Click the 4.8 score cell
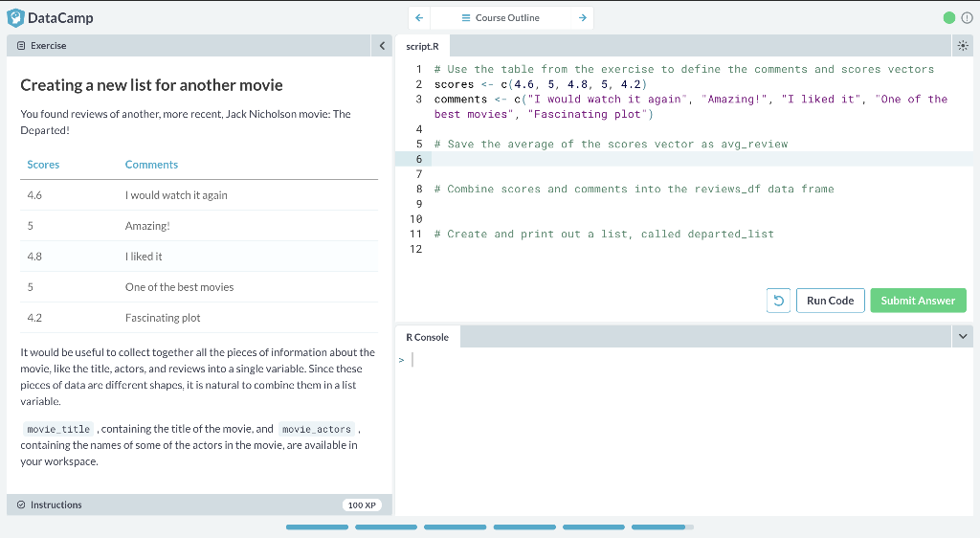The image size is (980, 538). tap(34, 257)
